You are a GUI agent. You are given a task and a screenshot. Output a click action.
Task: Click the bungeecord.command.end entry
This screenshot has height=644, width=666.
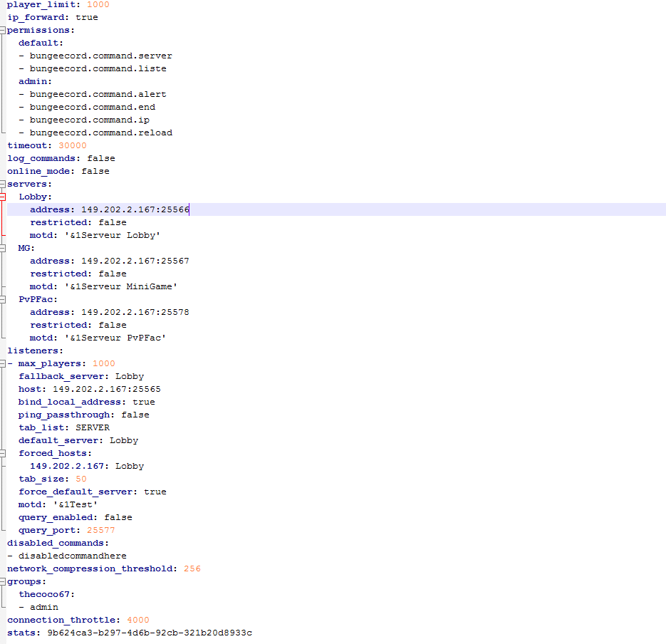coord(92,107)
